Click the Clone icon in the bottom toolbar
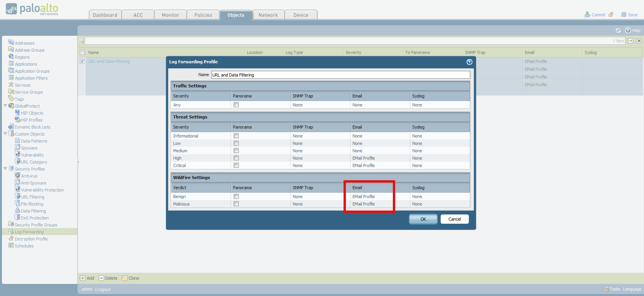 tap(125, 278)
